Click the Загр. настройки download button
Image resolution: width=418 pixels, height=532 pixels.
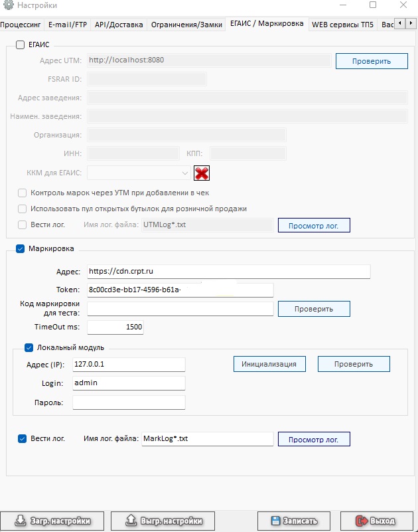[52, 521]
